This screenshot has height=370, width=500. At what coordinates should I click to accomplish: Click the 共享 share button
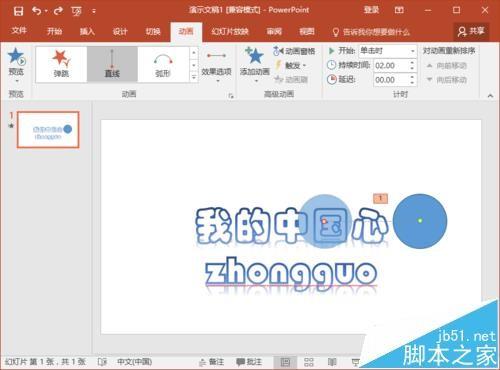471,32
